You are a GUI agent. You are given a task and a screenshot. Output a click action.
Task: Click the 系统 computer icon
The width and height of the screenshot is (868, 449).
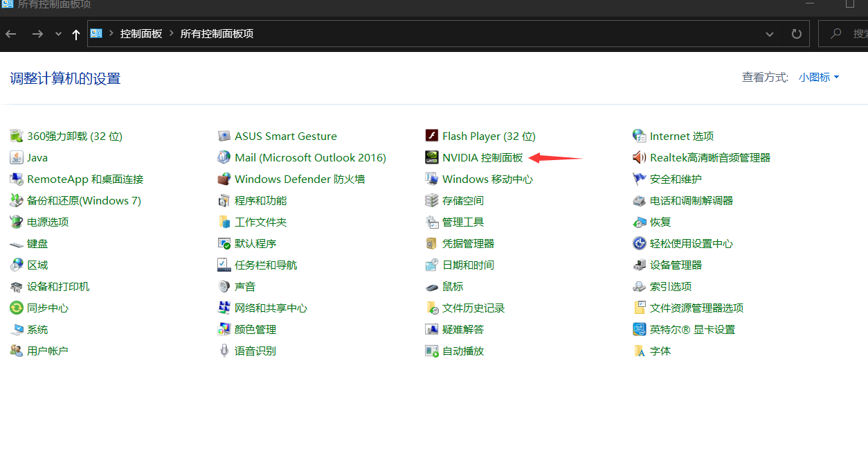pos(17,329)
